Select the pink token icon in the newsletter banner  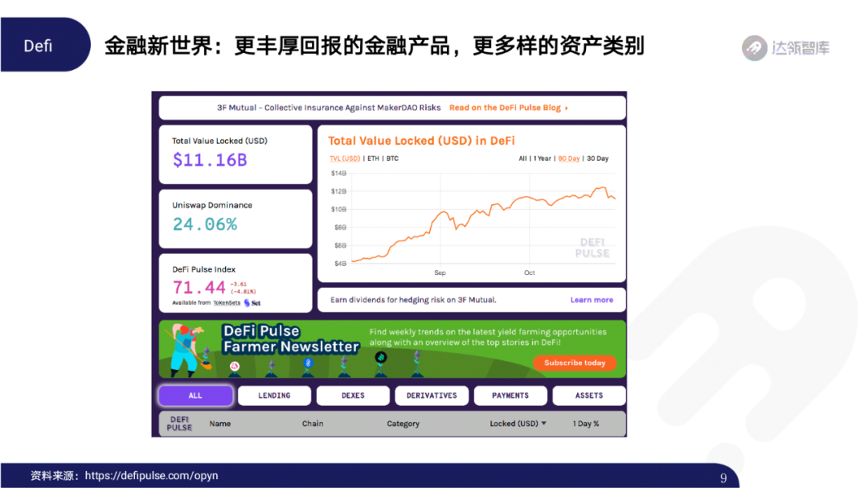pos(234,365)
